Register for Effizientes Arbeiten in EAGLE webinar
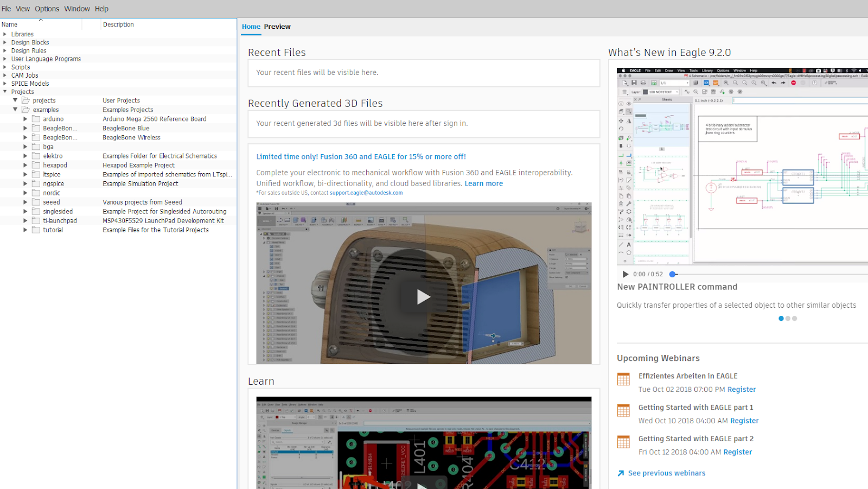 tap(742, 390)
